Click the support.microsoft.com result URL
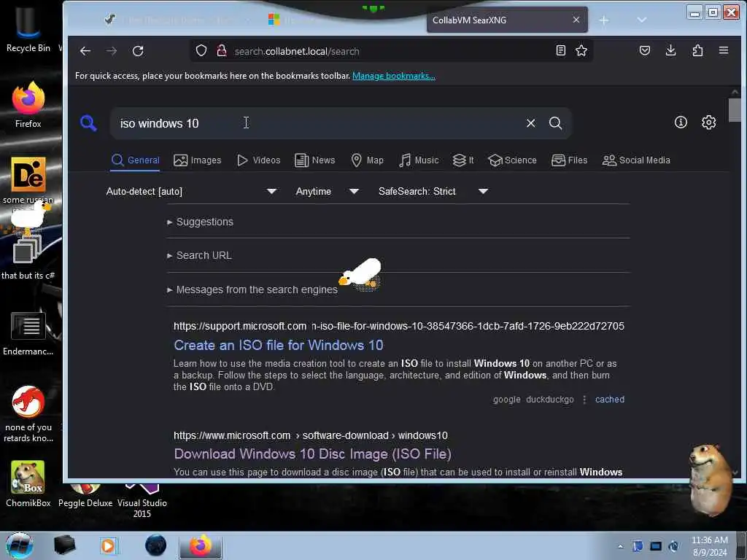 [399, 326]
